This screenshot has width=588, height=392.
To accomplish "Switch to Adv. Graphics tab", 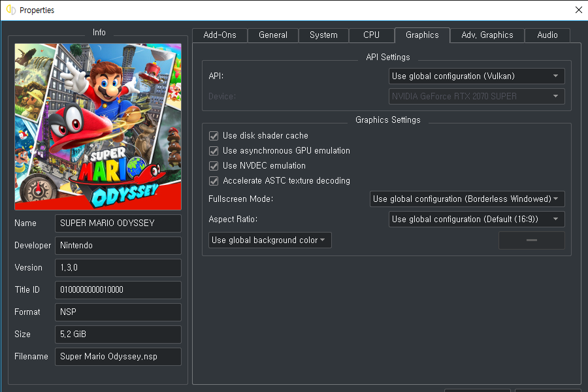I will [x=487, y=35].
